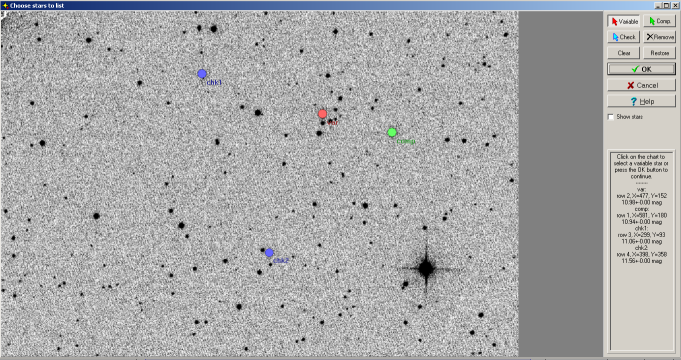Choose the Remove star tool

(659, 37)
